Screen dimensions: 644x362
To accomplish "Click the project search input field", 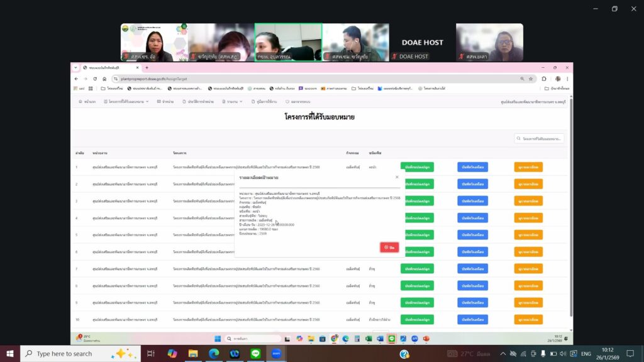I will [540, 138].
